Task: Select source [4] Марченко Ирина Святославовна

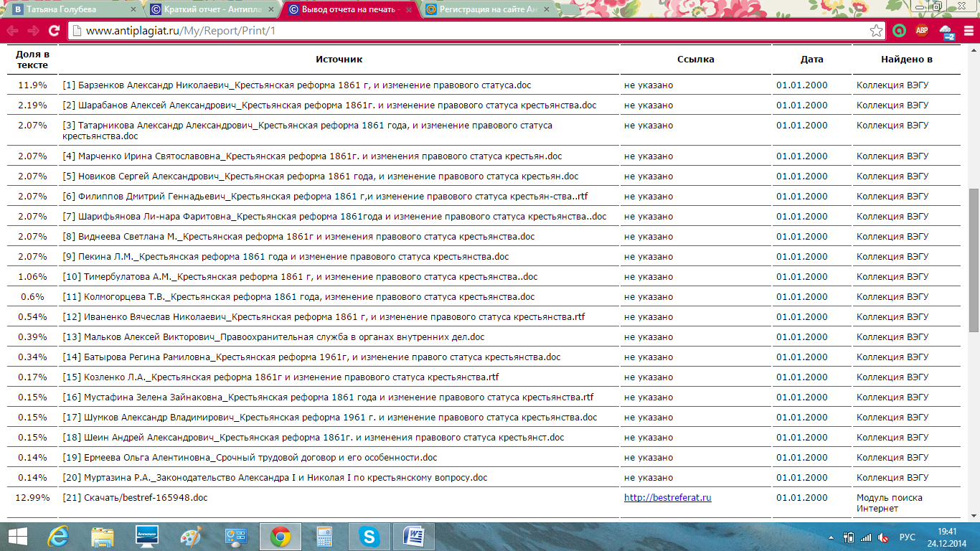Action: tap(312, 156)
